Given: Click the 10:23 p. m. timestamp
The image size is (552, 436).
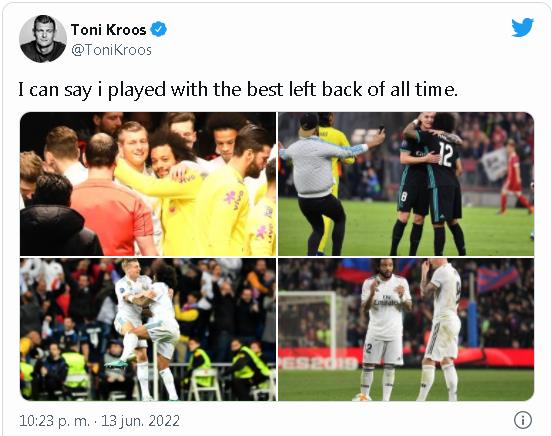Looking at the screenshot, I should pos(54,421).
